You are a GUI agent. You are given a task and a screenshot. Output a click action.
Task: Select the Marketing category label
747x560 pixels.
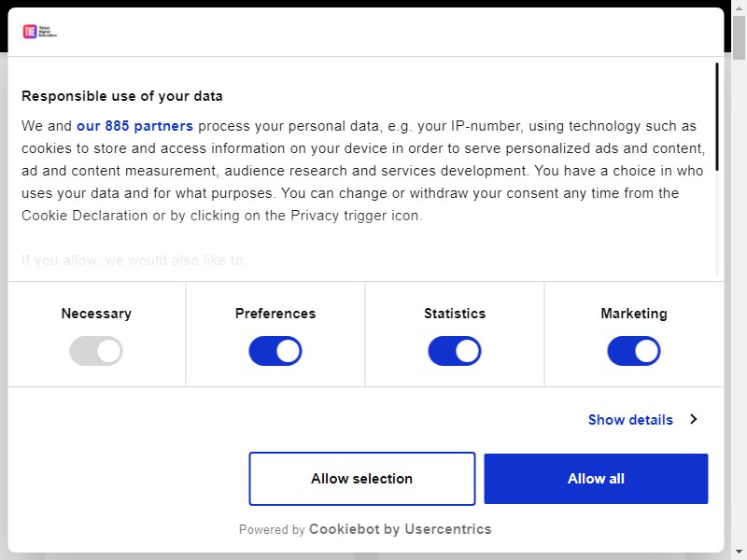click(634, 314)
